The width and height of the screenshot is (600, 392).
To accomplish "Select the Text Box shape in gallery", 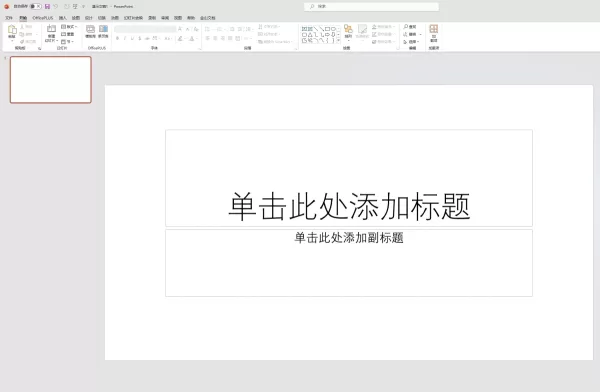I will (x=305, y=29).
